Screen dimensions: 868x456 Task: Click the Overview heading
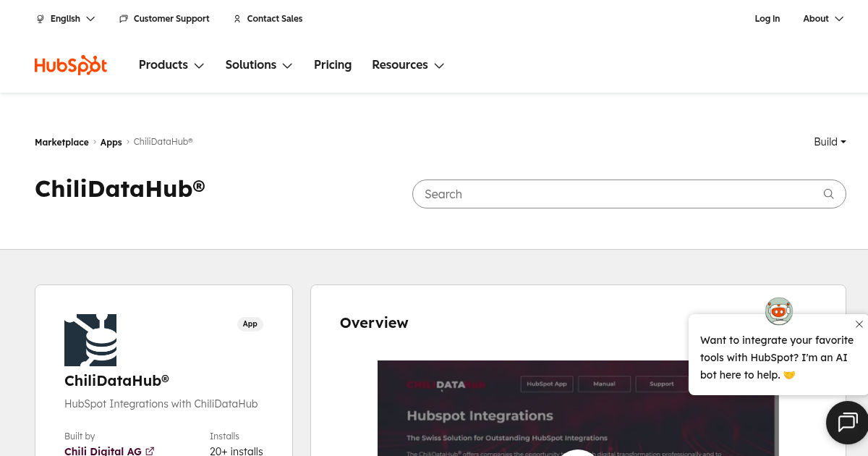coord(374,323)
